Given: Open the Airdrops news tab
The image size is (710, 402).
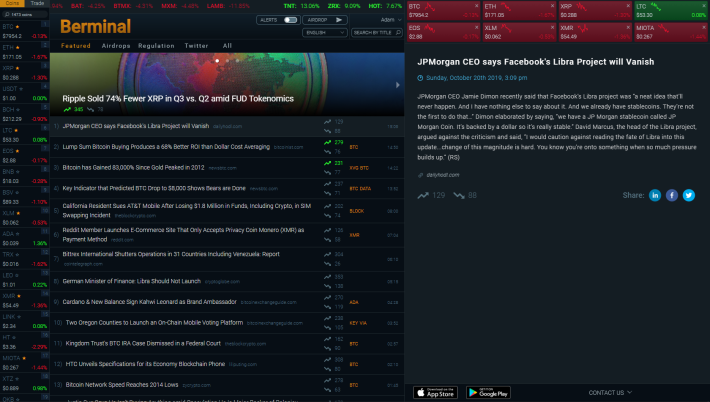Looking at the screenshot, I should pos(116,46).
